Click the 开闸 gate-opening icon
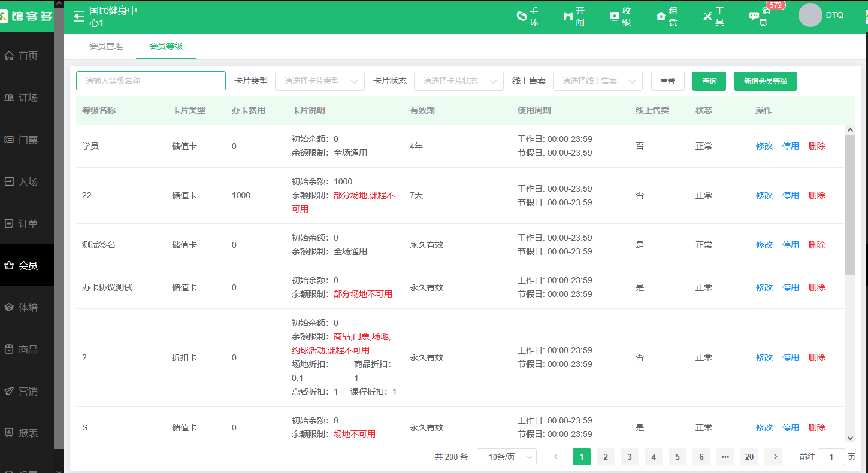Image resolution: width=868 pixels, height=473 pixels. pyautogui.click(x=574, y=16)
